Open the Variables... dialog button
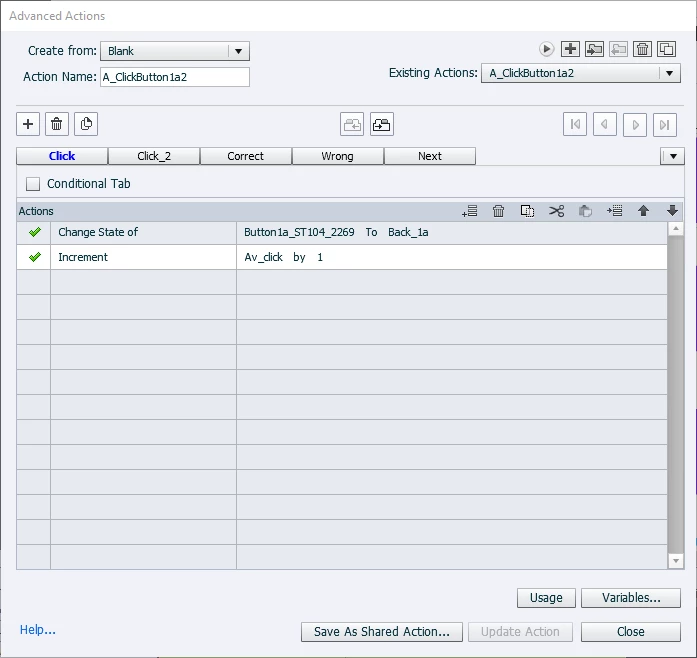This screenshot has height=658, width=697. (x=631, y=598)
